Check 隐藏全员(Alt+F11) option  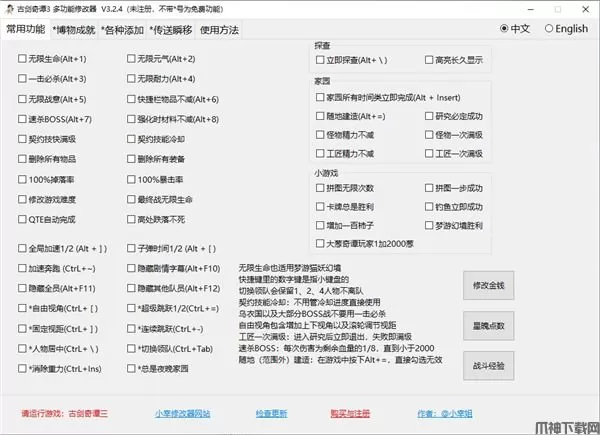pos(22,288)
